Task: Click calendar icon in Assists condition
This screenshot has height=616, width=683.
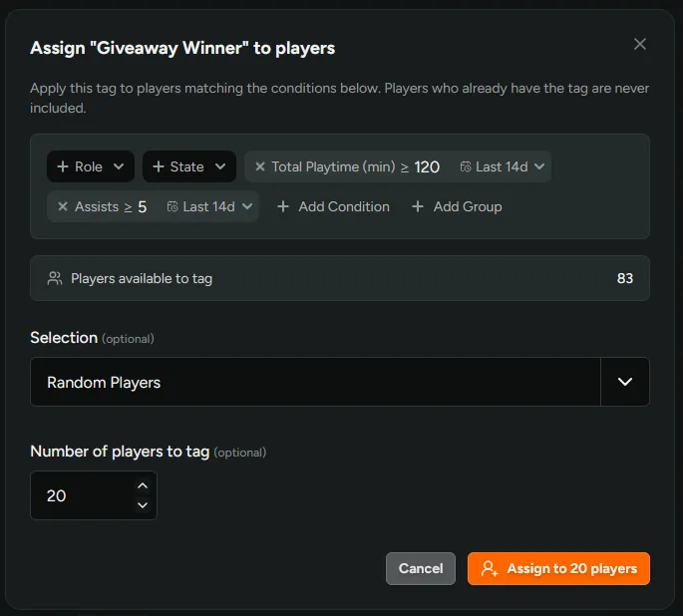Action: pos(172,206)
